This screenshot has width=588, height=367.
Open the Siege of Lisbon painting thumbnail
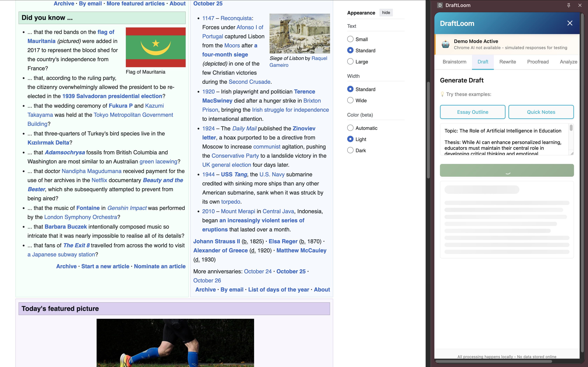[300, 34]
